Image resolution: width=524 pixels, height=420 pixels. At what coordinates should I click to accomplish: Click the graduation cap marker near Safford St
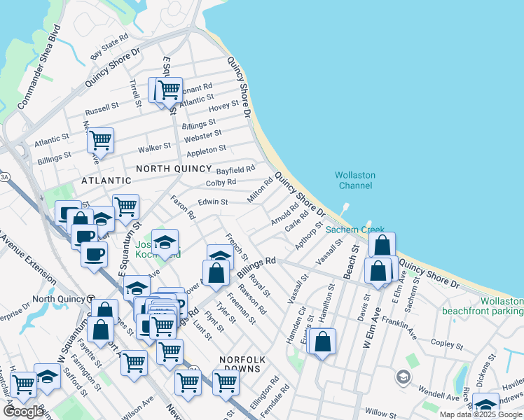tap(48, 376)
